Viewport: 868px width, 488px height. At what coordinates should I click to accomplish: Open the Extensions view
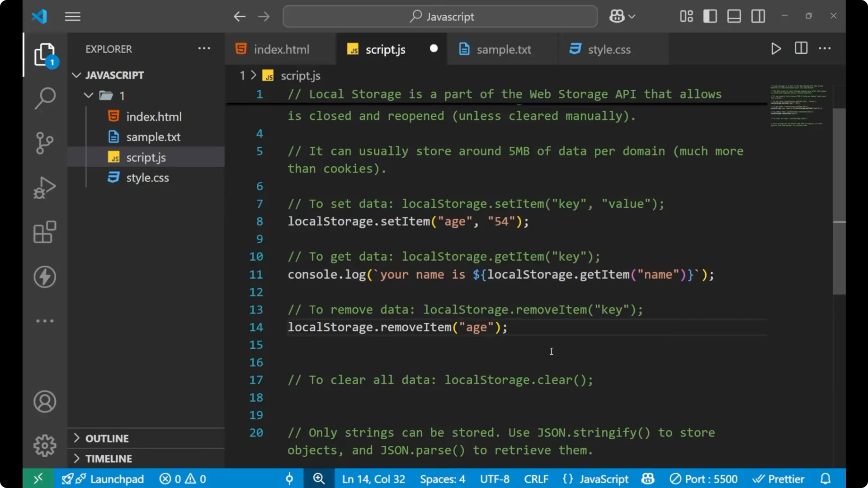click(x=44, y=232)
